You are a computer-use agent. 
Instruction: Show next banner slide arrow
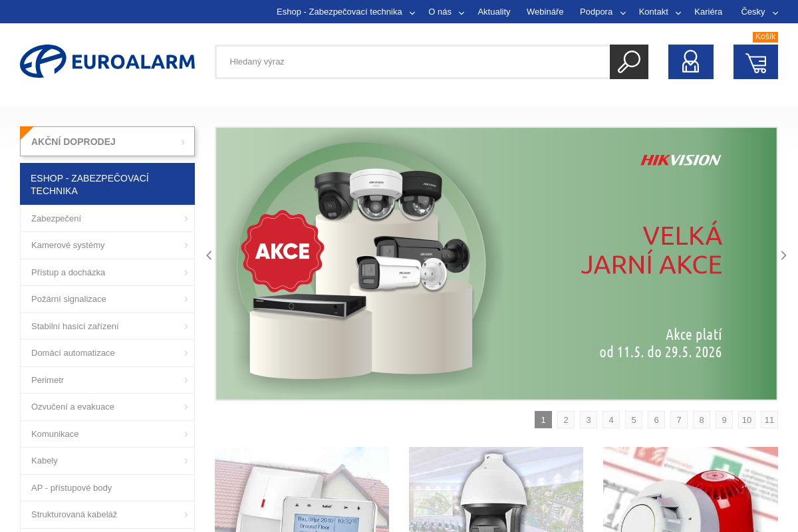(x=783, y=255)
